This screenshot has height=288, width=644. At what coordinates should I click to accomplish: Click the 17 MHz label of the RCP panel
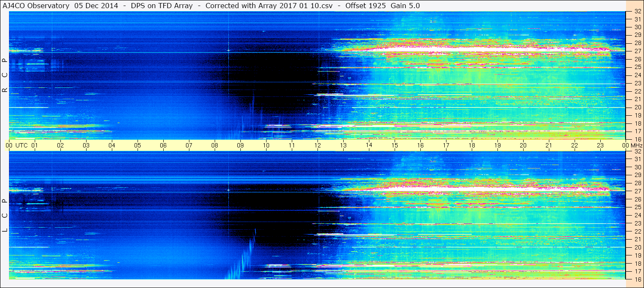click(637, 131)
